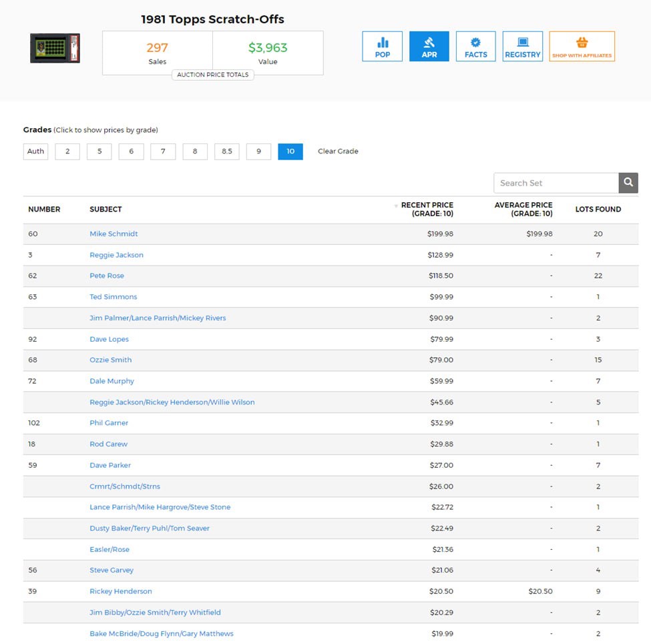Sort by Recent Price column header
Image resolution: width=651 pixels, height=644 pixels.
pyautogui.click(x=427, y=209)
